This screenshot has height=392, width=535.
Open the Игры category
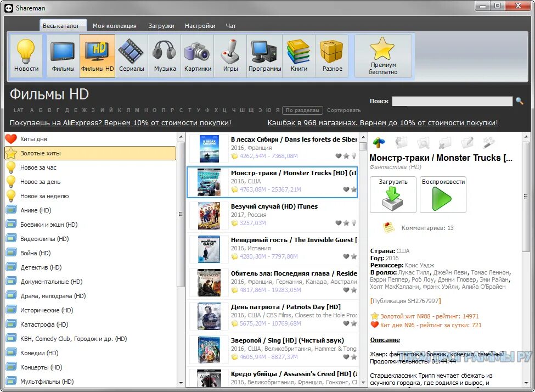pyautogui.click(x=230, y=55)
